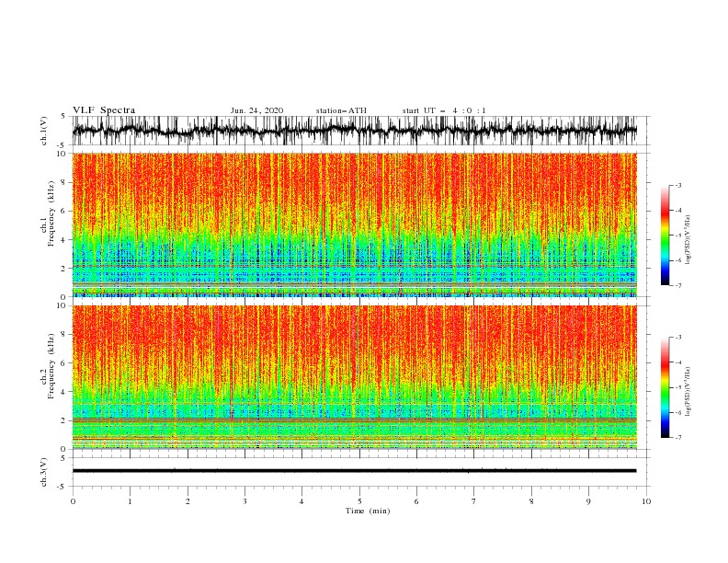Click the "-5" bottom tick of ch.3(V) axis
Screen dimensions: 728x563
[x=63, y=487]
